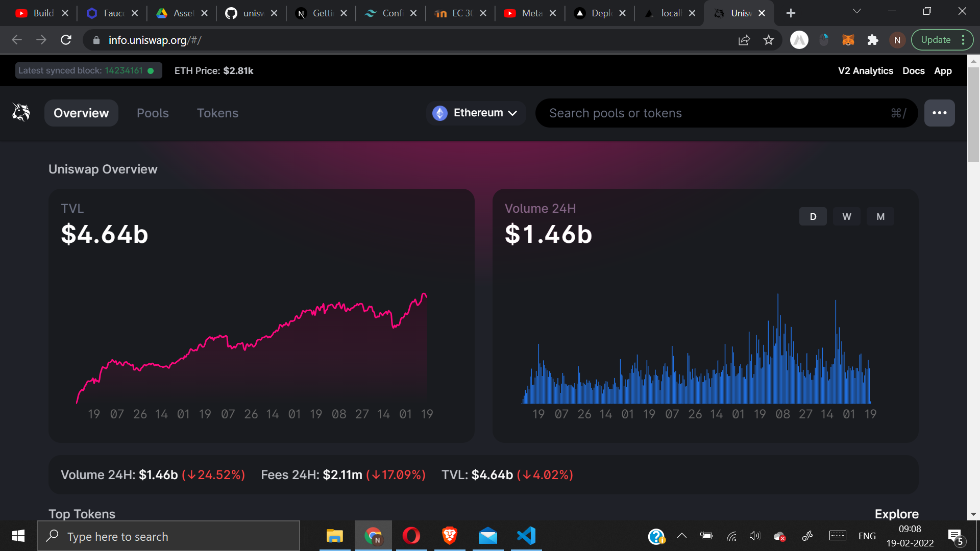Select the D daily volume toggle

coord(813,216)
